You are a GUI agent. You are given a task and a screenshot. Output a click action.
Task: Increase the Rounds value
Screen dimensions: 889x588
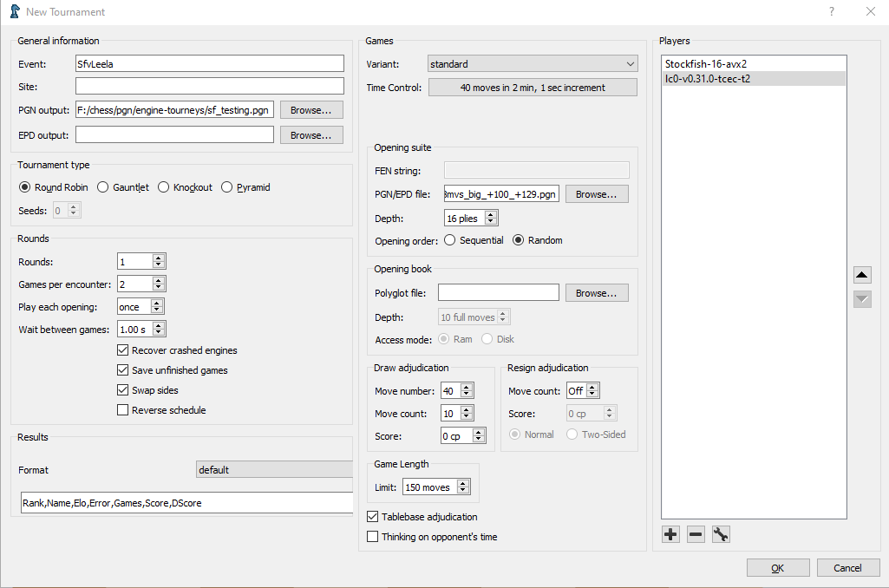point(159,258)
